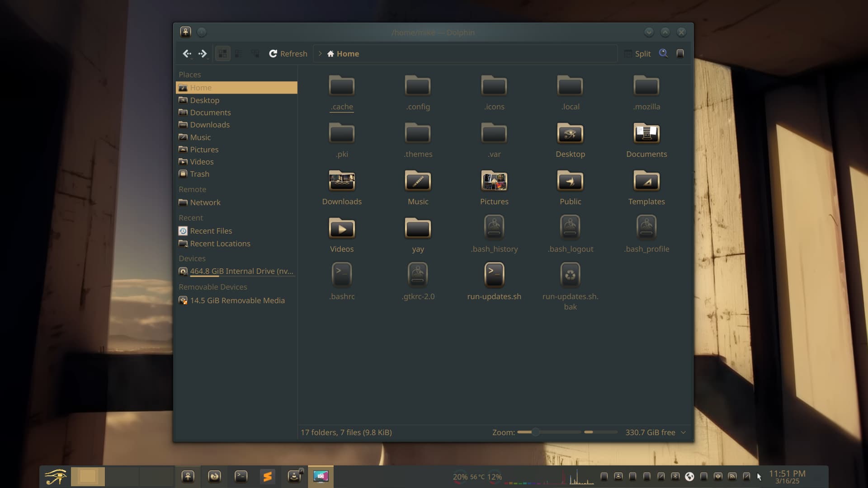
Task: Switch to Icons view mode
Action: click(222, 54)
